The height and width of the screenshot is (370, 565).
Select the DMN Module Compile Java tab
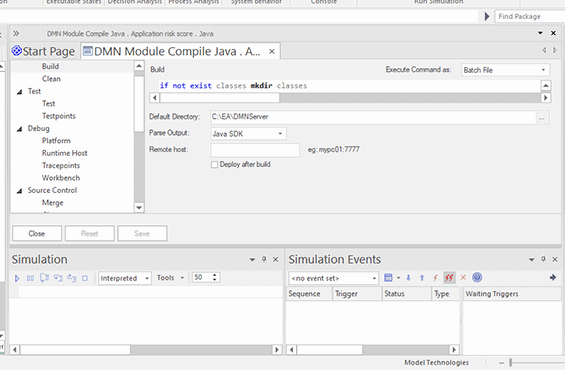179,51
